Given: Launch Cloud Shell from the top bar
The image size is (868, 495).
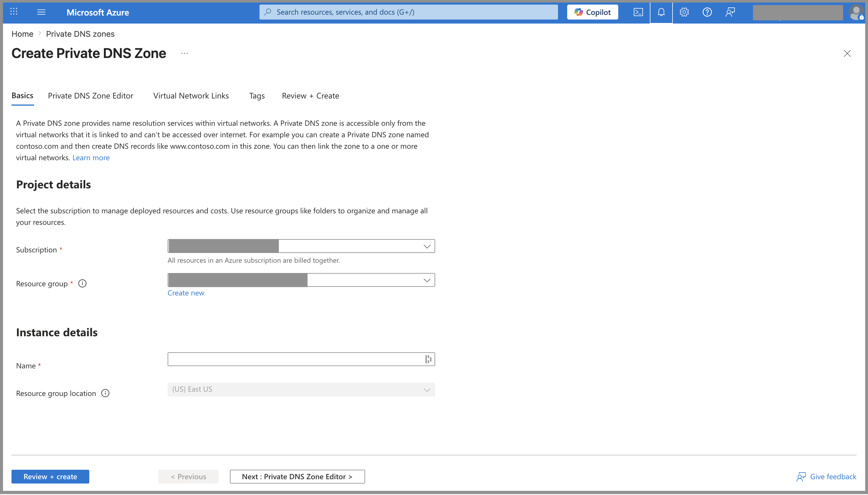Looking at the screenshot, I should pyautogui.click(x=638, y=12).
